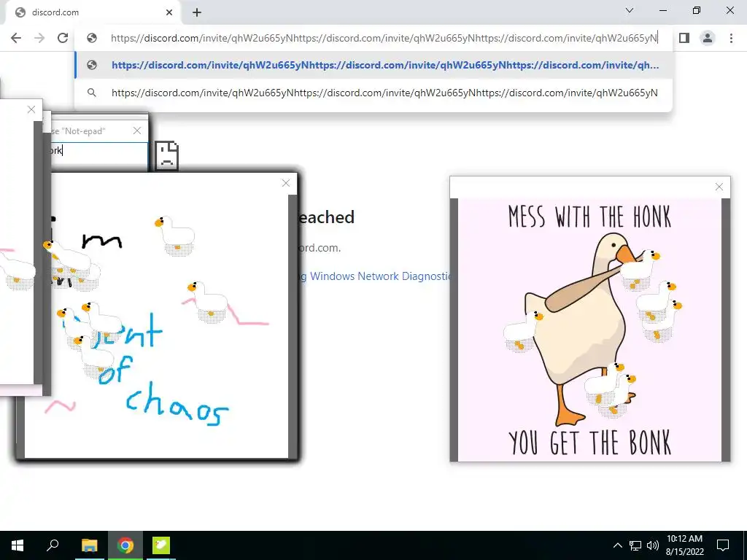Viewport: 747px width, 560px height.
Task: Click the blue handwritten 'chaos' word
Action: (177, 403)
